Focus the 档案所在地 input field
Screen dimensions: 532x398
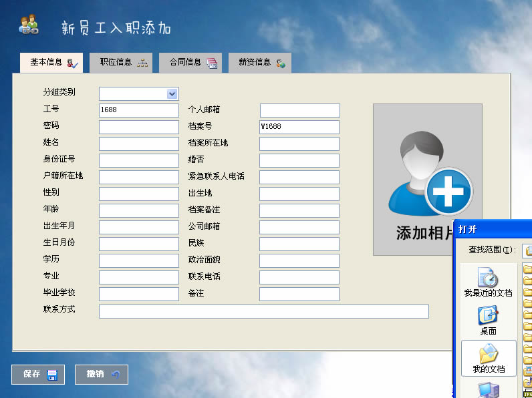(x=299, y=144)
